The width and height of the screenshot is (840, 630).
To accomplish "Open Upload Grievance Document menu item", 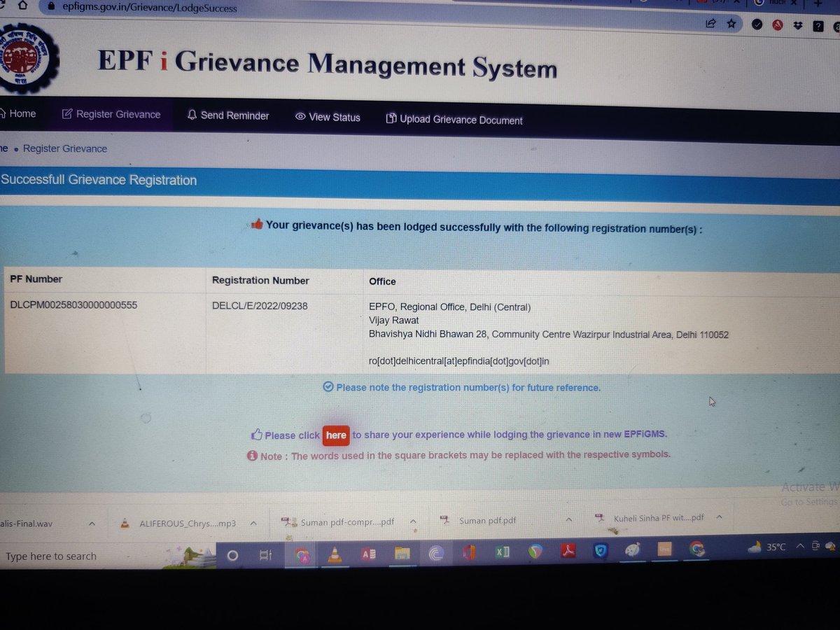I will pos(454,120).
